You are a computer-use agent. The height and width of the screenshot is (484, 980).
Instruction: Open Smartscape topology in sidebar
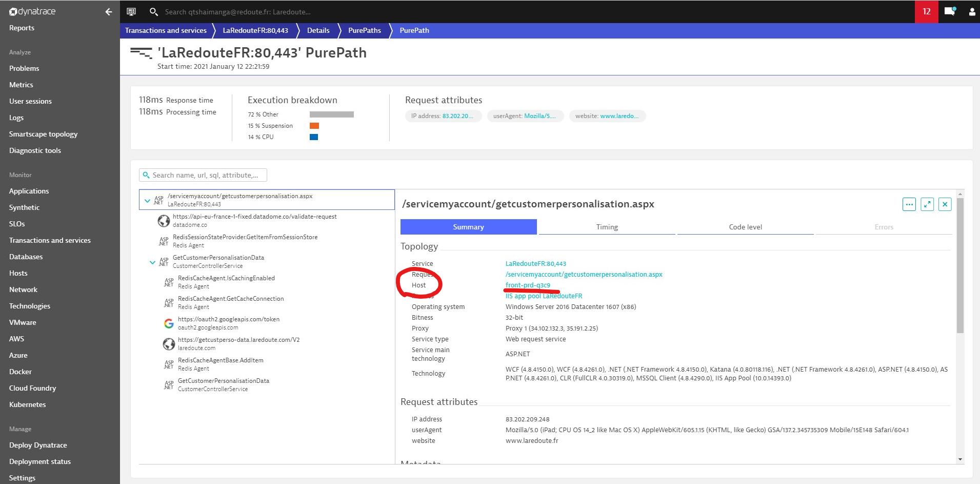43,134
